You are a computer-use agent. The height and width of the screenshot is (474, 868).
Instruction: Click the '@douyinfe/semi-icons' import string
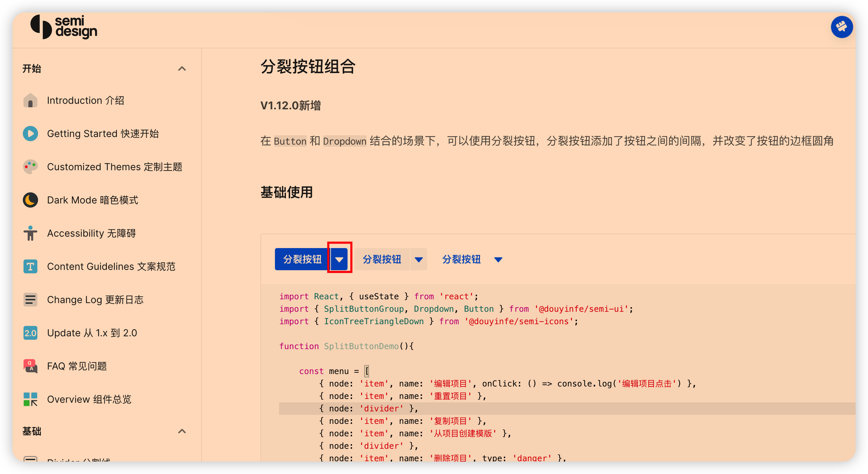(x=519, y=321)
